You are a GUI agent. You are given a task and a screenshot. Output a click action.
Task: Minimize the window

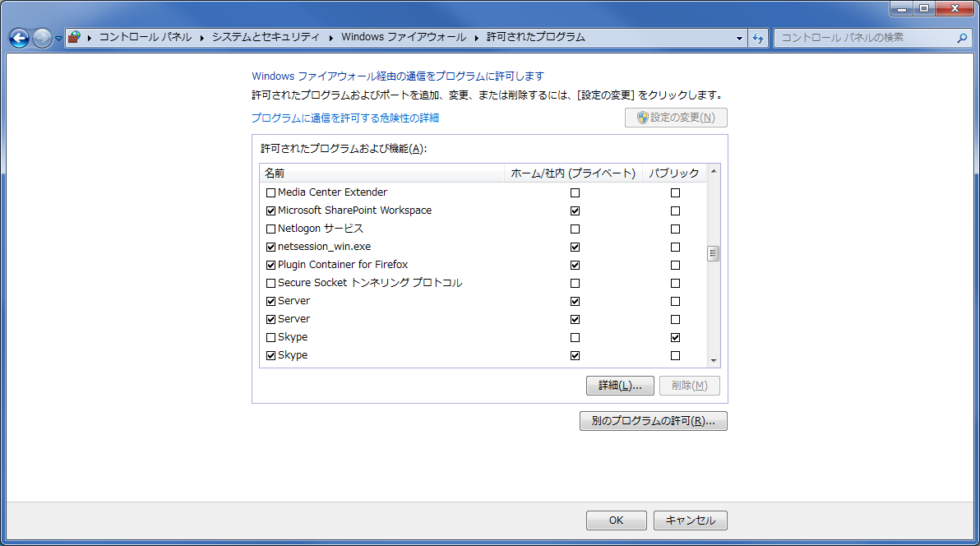click(x=901, y=9)
